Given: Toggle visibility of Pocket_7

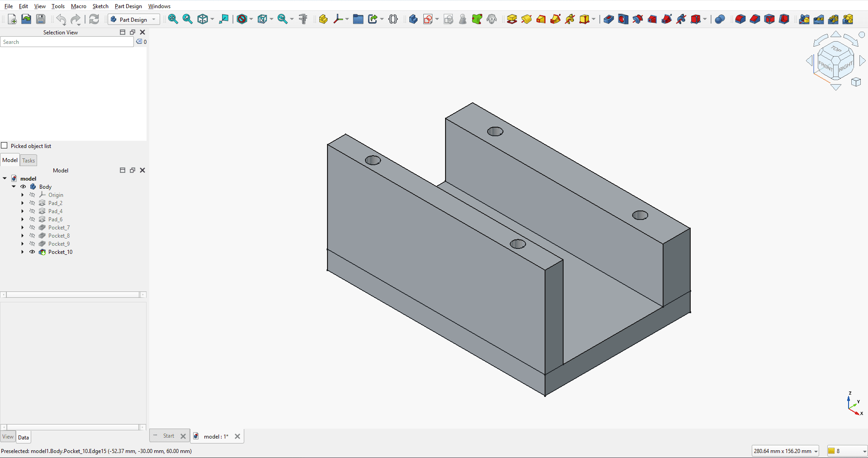Looking at the screenshot, I should click(x=32, y=227).
